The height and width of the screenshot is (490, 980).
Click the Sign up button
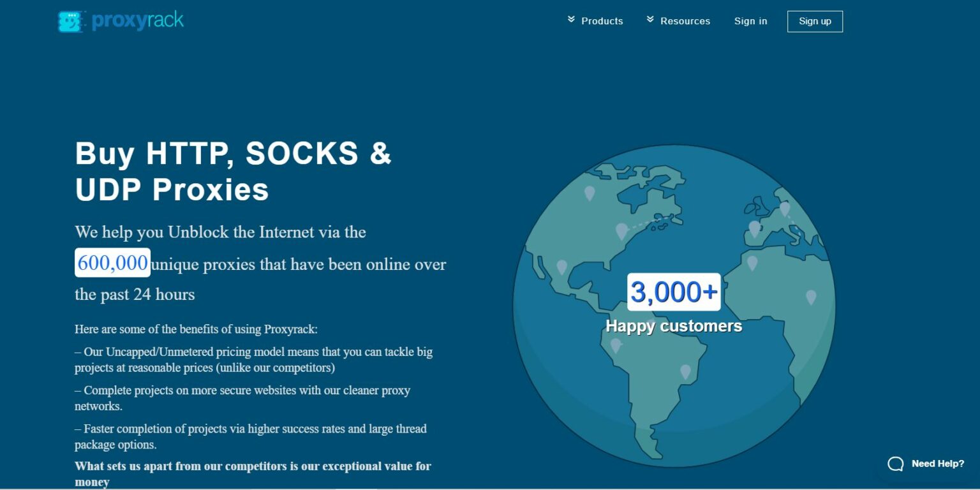[815, 20]
